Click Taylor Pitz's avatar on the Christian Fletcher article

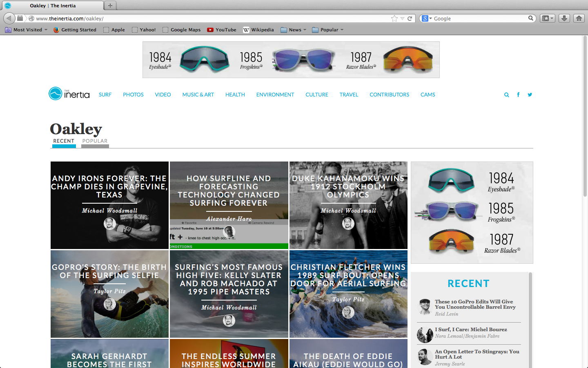click(348, 312)
